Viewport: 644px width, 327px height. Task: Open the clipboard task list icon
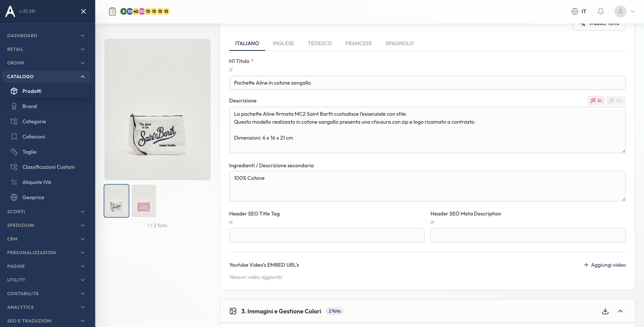(112, 11)
